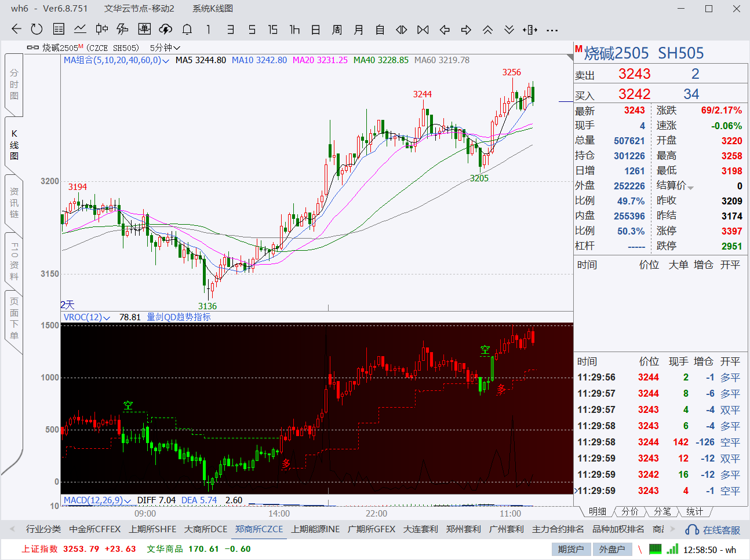Image resolution: width=750 pixels, height=560 pixels.
Task: Click the back arrow toolbar icon
Action: pyautogui.click(x=16, y=29)
